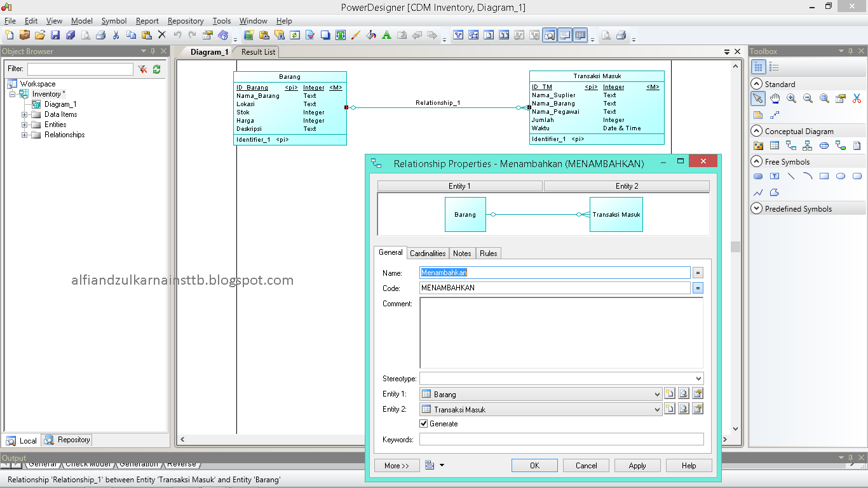Switch to the Cardinalities tab

click(428, 253)
